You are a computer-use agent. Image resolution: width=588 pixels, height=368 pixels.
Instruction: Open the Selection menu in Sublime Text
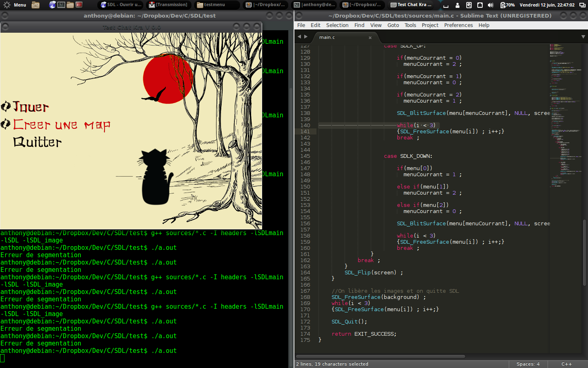click(x=337, y=25)
